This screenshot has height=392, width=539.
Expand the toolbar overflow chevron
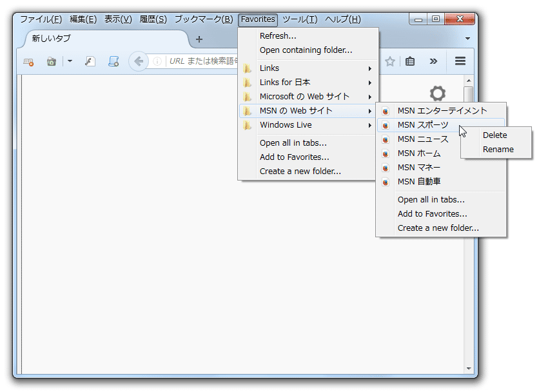pos(433,61)
